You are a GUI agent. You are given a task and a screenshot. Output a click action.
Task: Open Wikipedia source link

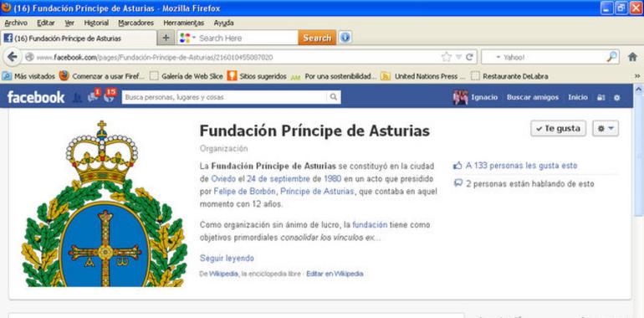[223, 274]
